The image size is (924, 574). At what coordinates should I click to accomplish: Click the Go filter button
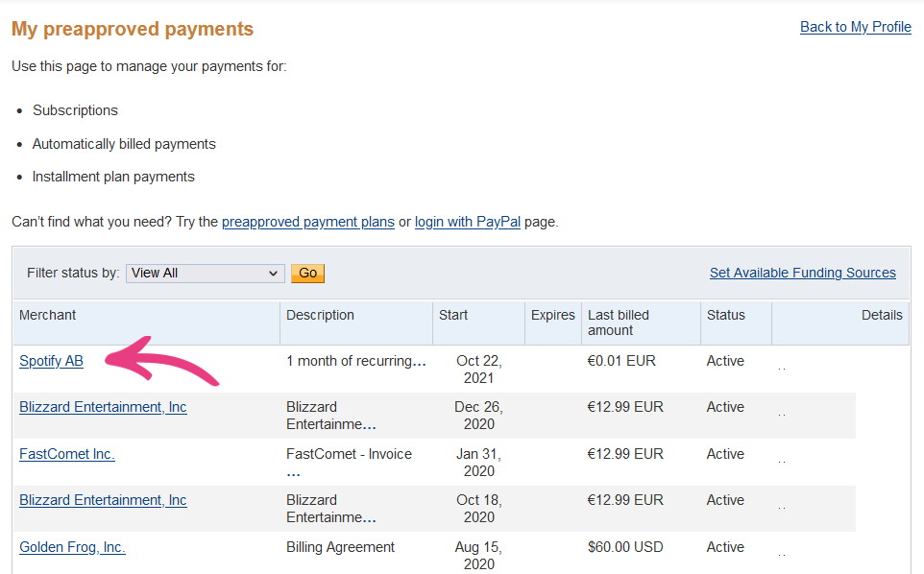pyautogui.click(x=307, y=274)
